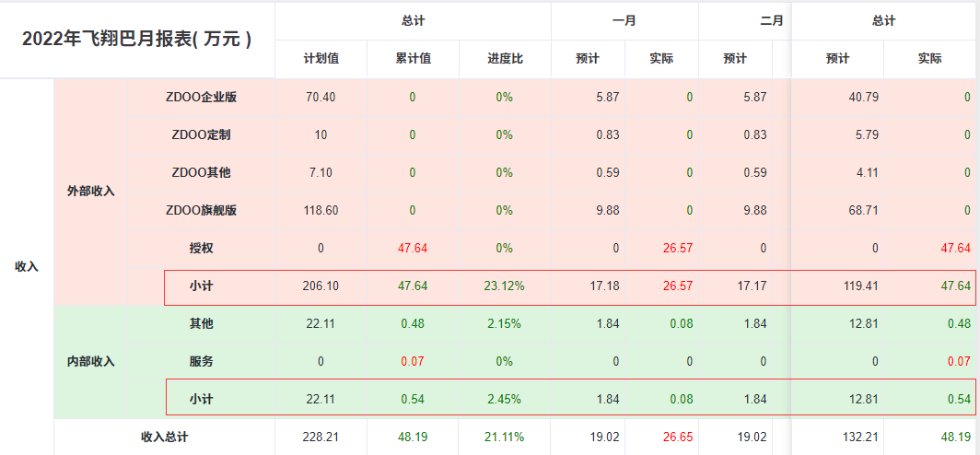Click the 206.10 planned subtotal cell
This screenshot has width=980, height=455.
click(x=321, y=286)
